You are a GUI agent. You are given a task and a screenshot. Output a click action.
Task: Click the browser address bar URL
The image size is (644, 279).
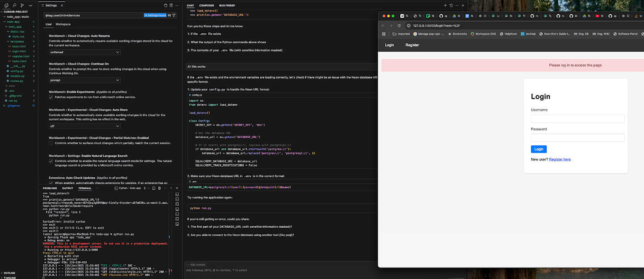tap(437, 26)
